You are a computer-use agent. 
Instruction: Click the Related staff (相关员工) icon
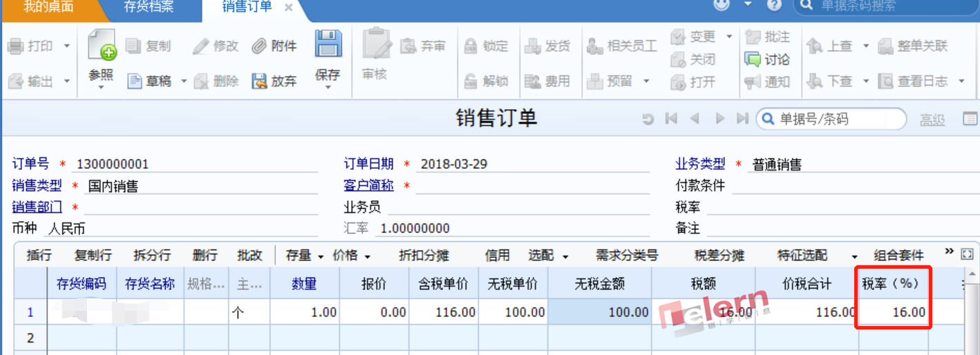pos(594,46)
